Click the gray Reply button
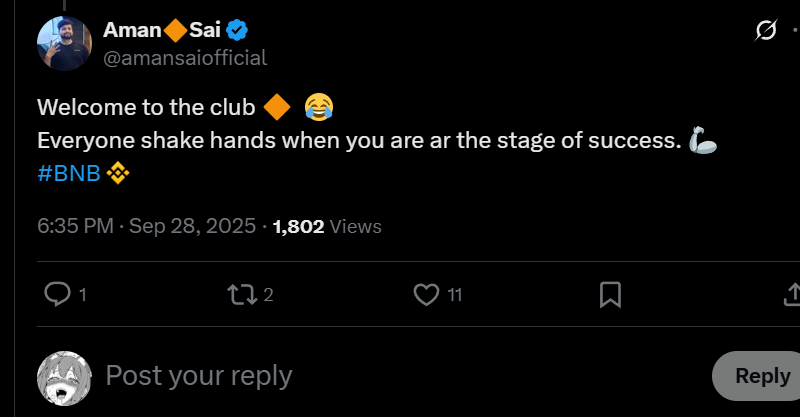Screen dimensions: 800x417 click(762, 376)
